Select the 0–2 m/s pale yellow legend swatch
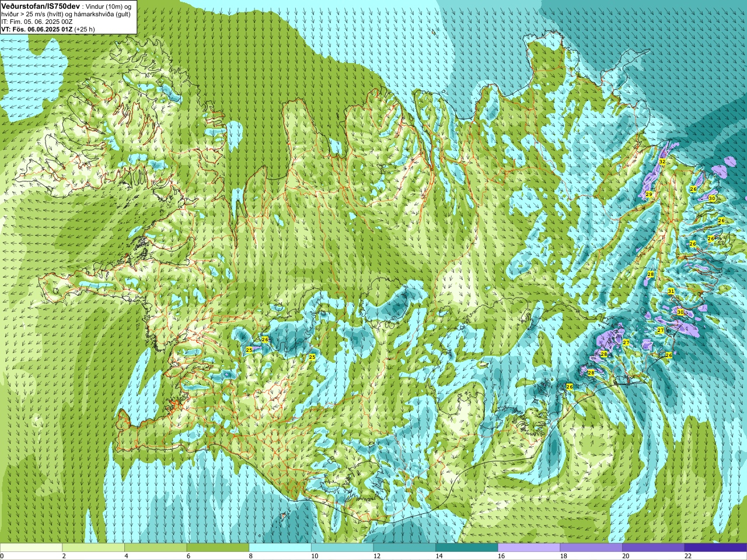The height and width of the screenshot is (560, 747). [31, 548]
